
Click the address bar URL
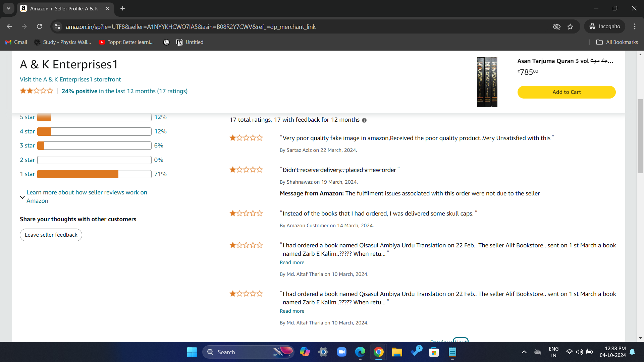click(191, 26)
